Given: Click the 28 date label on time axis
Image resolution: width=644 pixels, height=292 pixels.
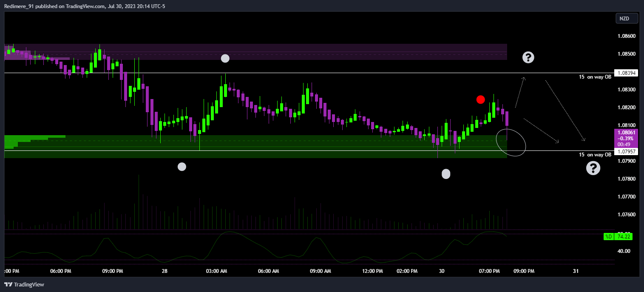Looking at the screenshot, I should (x=164, y=271).
